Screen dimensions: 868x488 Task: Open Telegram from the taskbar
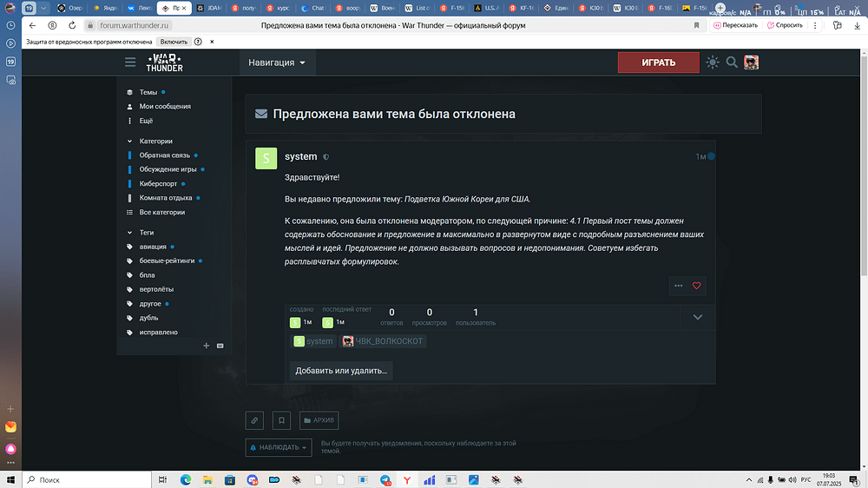pyautogui.click(x=385, y=479)
